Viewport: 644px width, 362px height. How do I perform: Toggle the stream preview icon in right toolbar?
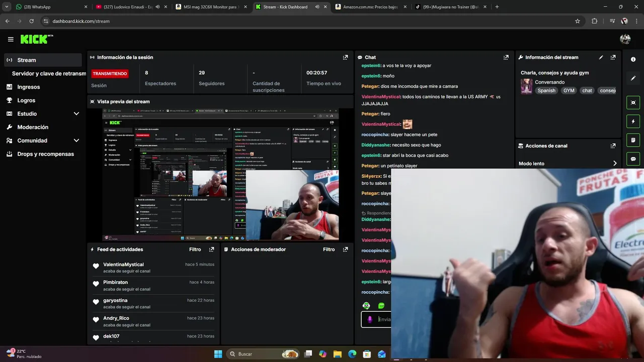pos(633,103)
